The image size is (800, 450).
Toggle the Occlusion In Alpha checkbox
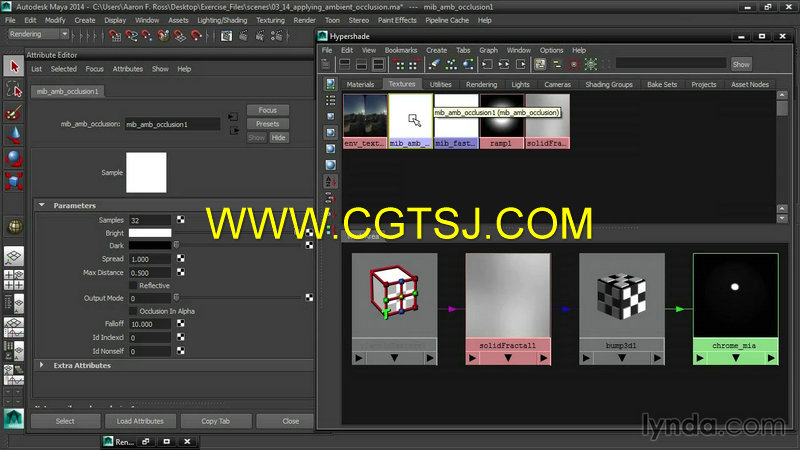pos(133,311)
